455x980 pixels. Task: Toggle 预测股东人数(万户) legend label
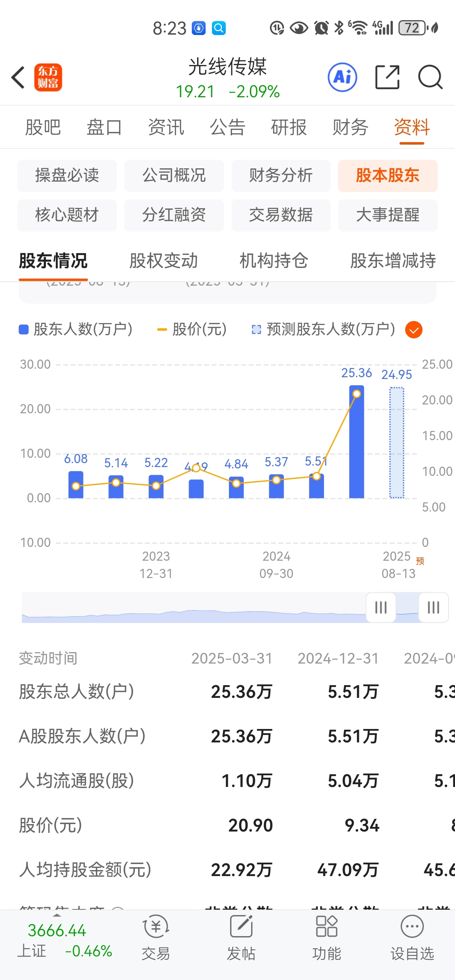[x=323, y=329]
